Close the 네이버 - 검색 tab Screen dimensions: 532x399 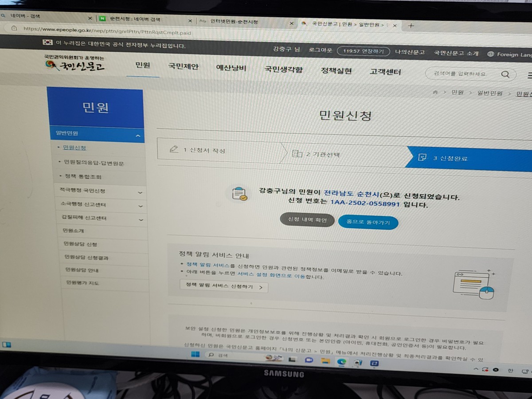click(90, 18)
